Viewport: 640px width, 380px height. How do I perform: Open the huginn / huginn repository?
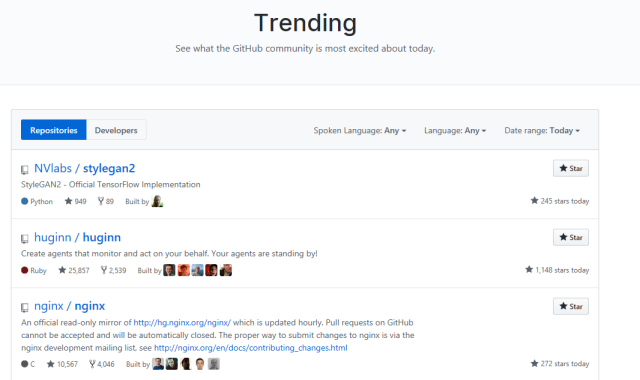click(78, 237)
